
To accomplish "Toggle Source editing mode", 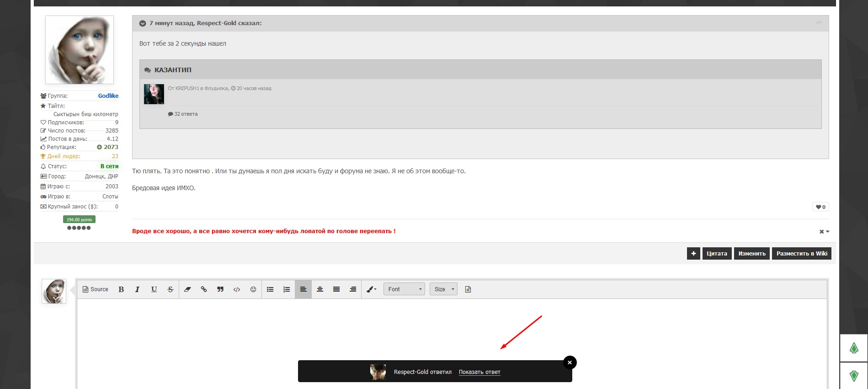I will [x=95, y=289].
